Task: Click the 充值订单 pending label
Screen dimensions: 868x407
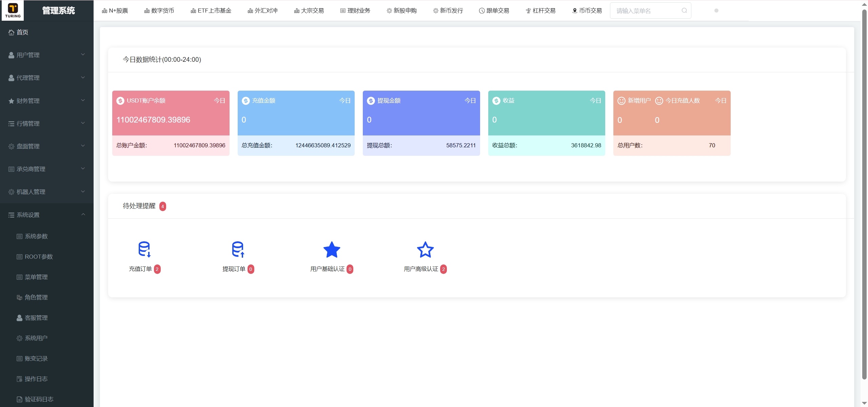Action: pyautogui.click(x=140, y=269)
